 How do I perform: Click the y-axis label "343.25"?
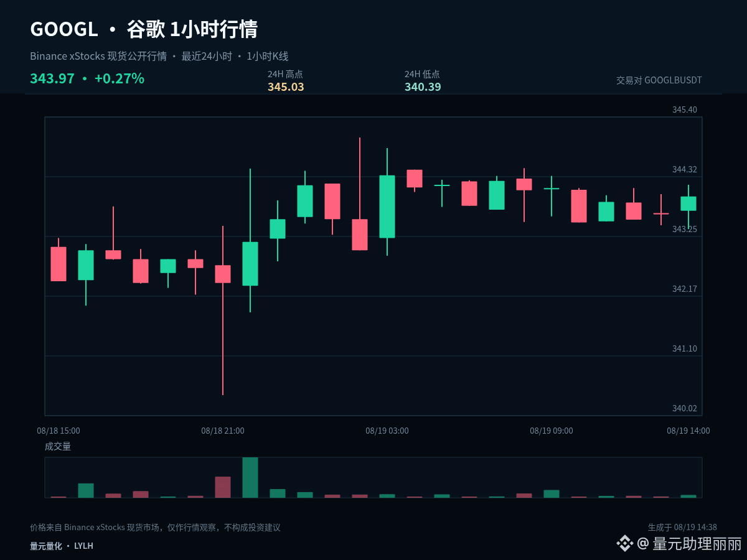(685, 229)
